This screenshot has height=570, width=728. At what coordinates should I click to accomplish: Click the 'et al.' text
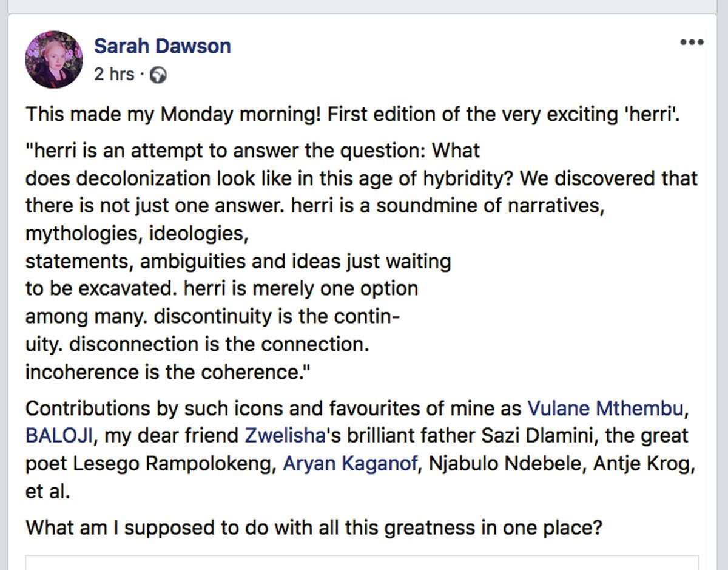pyautogui.click(x=48, y=490)
